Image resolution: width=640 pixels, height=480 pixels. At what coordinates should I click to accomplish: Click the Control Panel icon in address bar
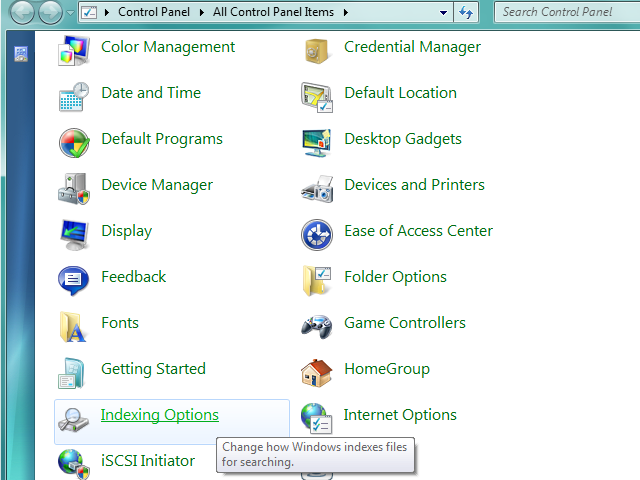(89, 12)
